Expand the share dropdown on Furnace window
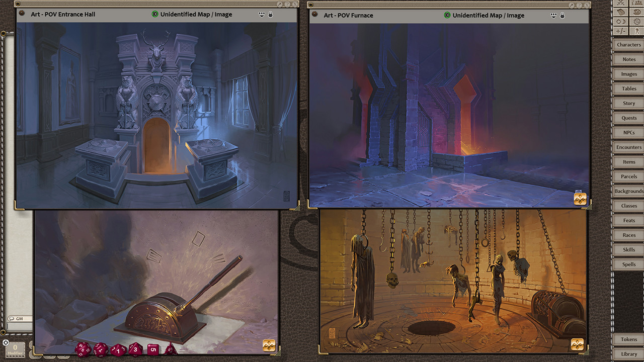This screenshot has width=644, height=362. (554, 16)
